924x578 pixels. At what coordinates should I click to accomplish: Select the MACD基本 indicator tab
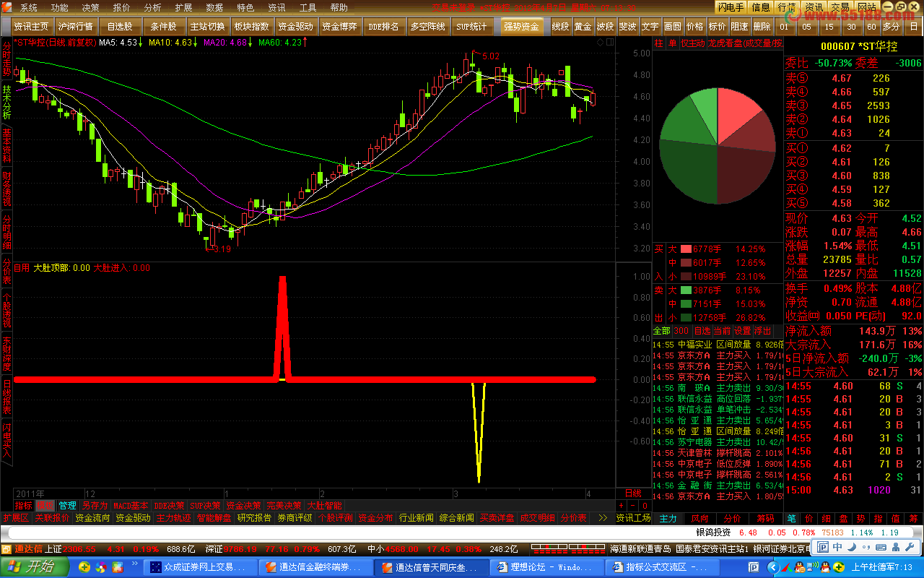pyautogui.click(x=131, y=506)
